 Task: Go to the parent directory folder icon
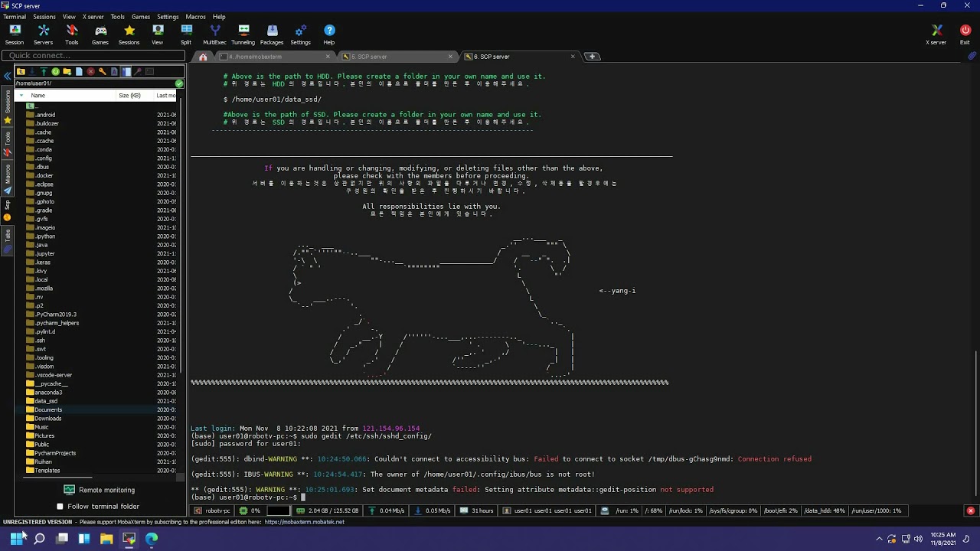tap(21, 71)
